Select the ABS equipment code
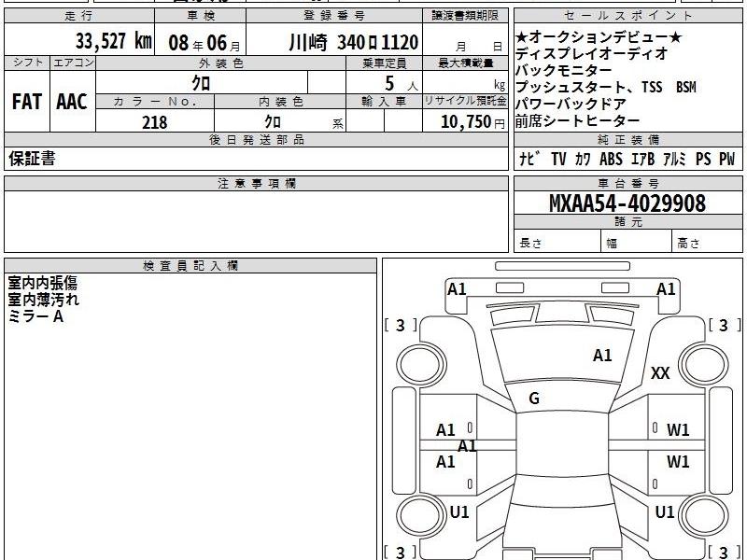 point(611,159)
